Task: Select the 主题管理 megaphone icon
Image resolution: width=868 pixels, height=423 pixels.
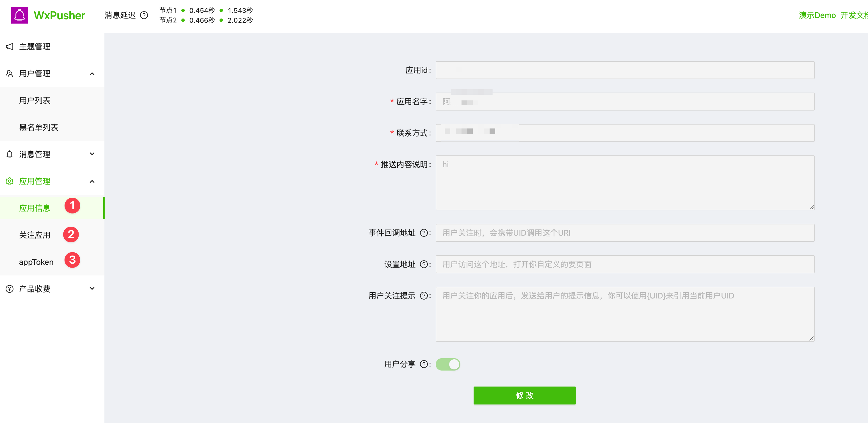Action: (9, 47)
